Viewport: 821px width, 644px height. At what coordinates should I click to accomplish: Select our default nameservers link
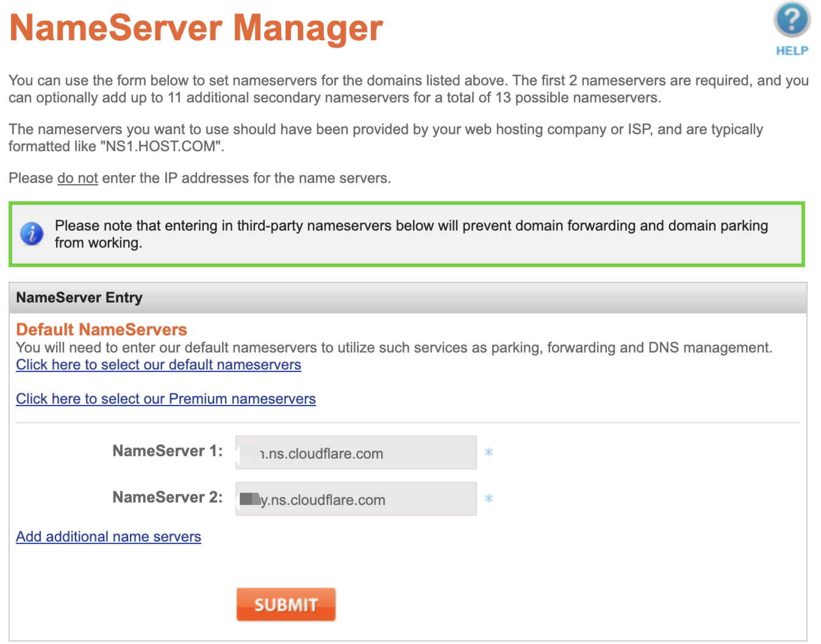click(x=159, y=365)
